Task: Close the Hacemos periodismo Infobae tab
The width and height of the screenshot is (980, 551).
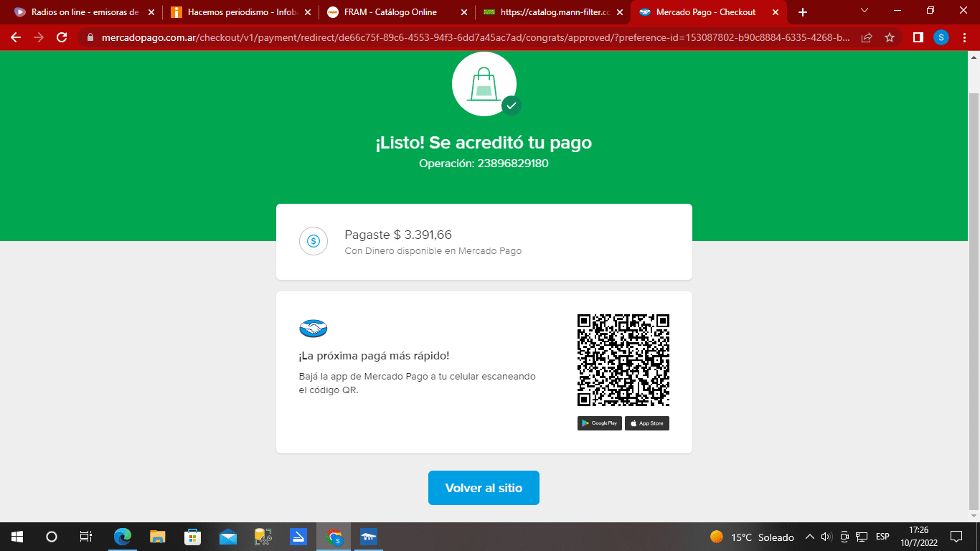Action: pyautogui.click(x=307, y=12)
